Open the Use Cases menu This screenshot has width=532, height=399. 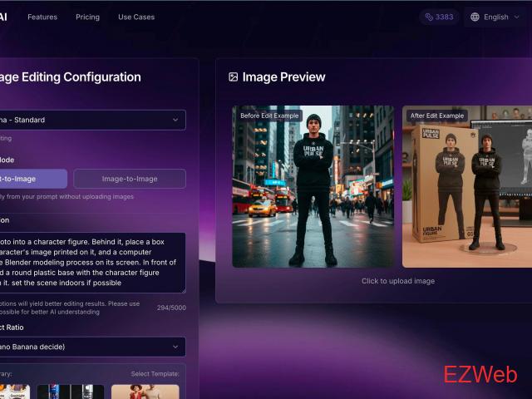click(136, 17)
